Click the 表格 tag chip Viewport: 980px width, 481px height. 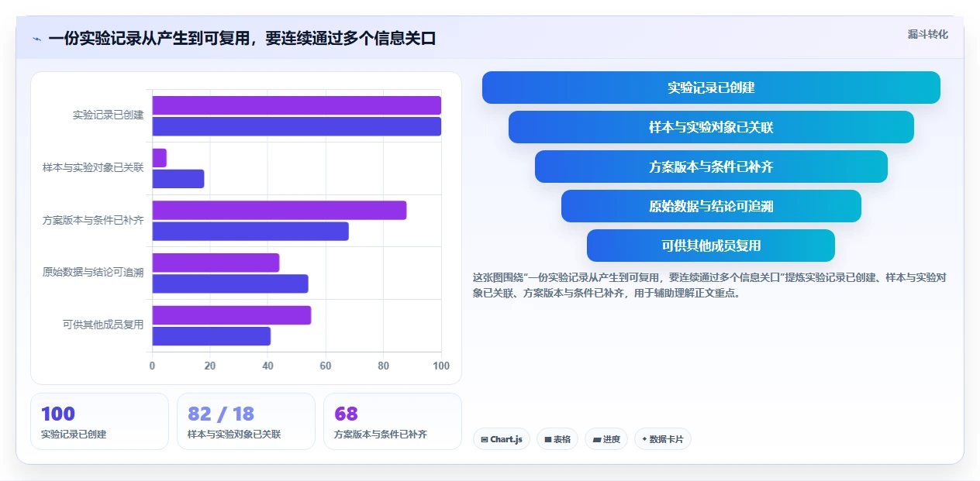(557, 439)
